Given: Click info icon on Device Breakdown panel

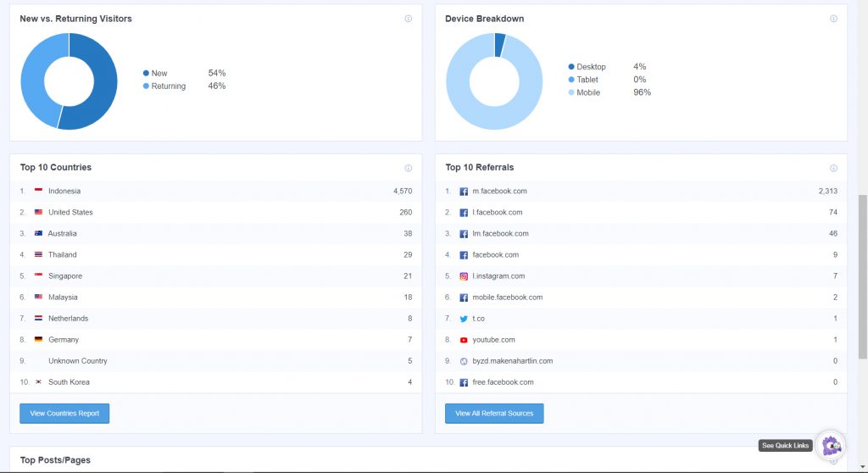Looking at the screenshot, I should 833,19.
